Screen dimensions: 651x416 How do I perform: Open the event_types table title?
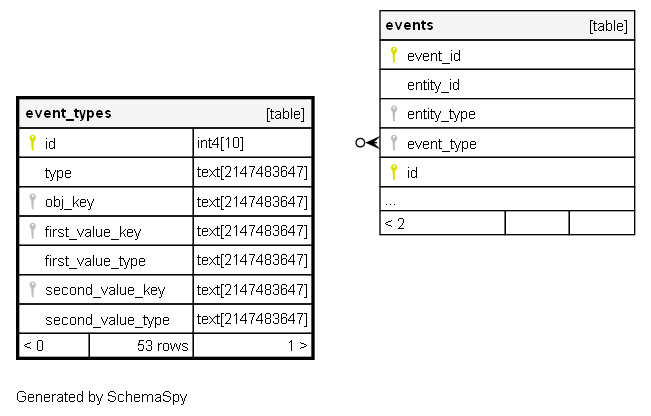pyautogui.click(x=68, y=114)
